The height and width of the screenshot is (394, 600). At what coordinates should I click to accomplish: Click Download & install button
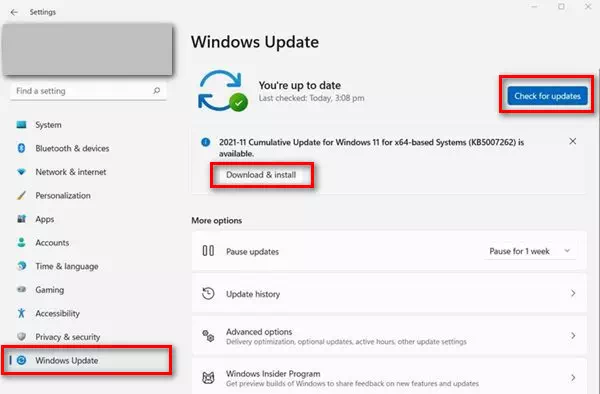click(261, 175)
